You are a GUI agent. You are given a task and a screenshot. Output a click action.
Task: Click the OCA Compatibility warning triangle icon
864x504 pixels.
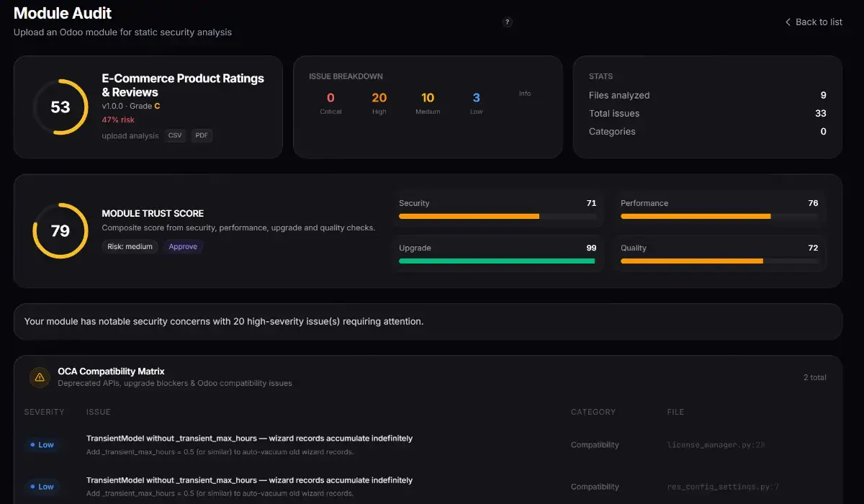(40, 377)
